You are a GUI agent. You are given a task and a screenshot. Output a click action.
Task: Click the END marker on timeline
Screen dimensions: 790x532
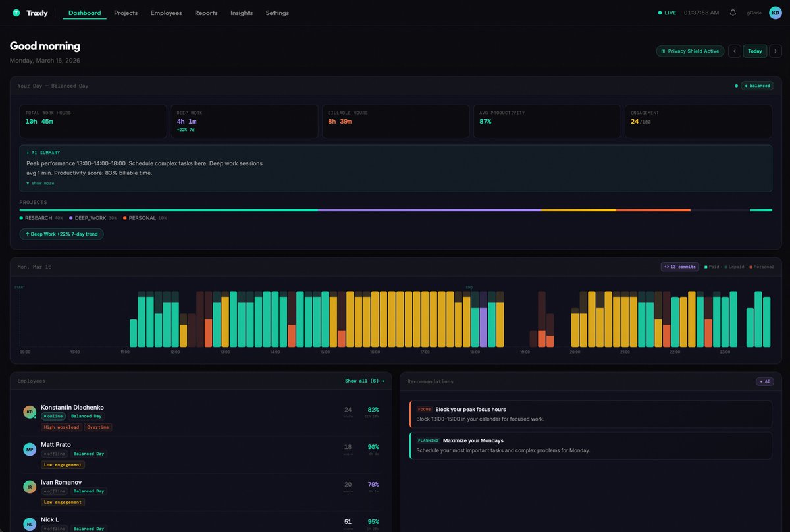pos(469,288)
